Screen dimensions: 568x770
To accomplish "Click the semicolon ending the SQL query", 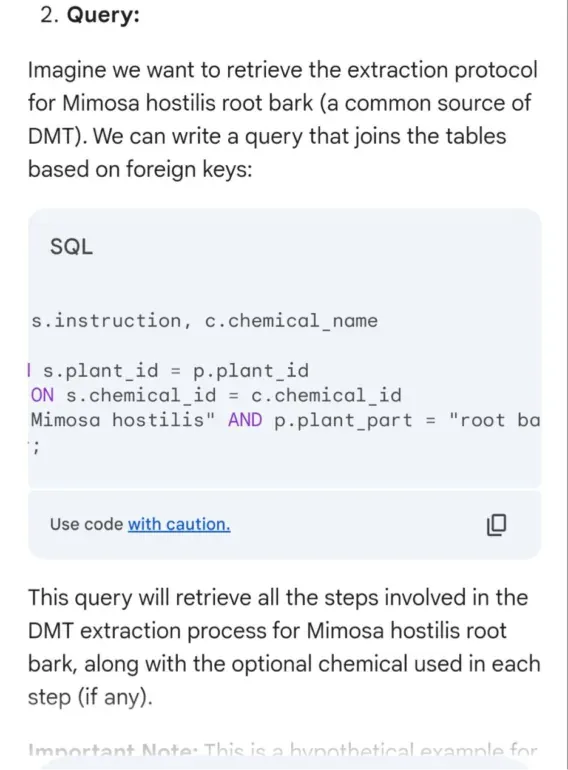I will (x=36, y=447).
